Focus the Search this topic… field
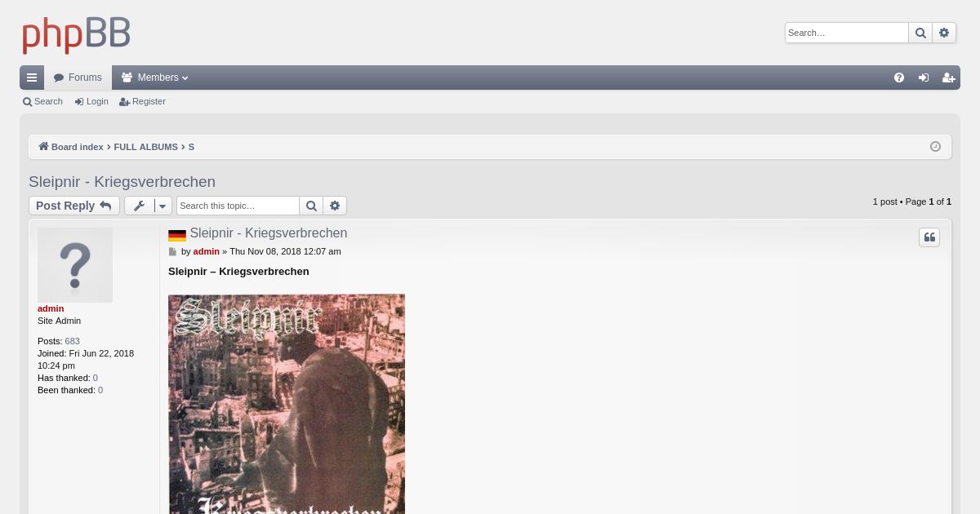The width and height of the screenshot is (980, 514). pos(238,206)
